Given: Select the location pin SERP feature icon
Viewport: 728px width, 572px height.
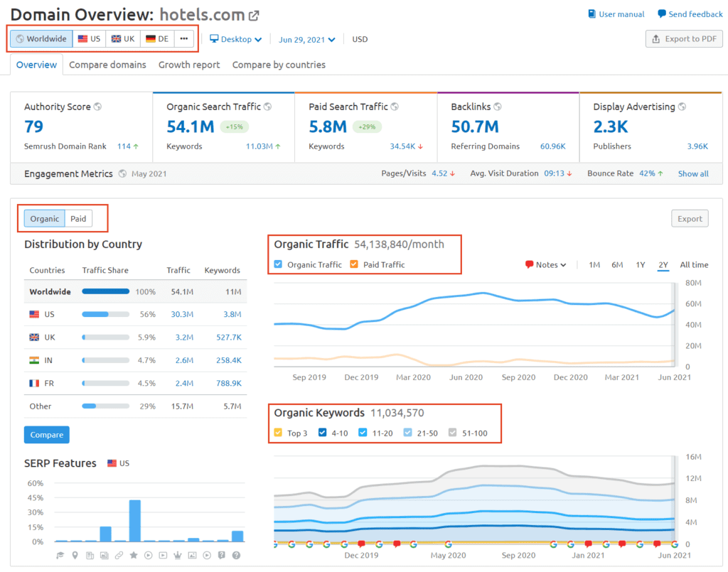Looking at the screenshot, I should [x=75, y=555].
